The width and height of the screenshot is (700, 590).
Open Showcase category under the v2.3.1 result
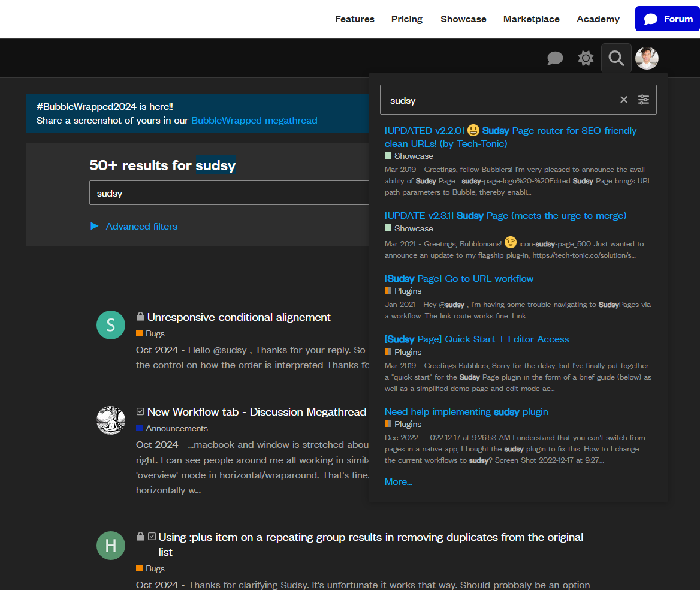409,228
